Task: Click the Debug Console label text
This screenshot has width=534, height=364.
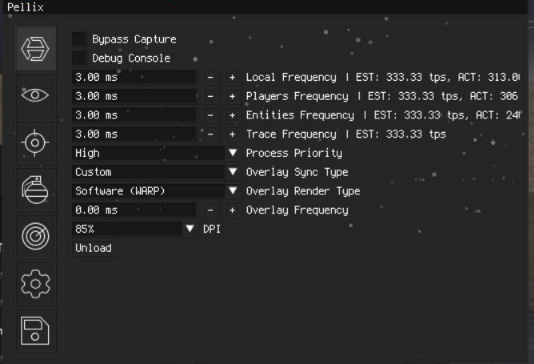Action: click(131, 59)
